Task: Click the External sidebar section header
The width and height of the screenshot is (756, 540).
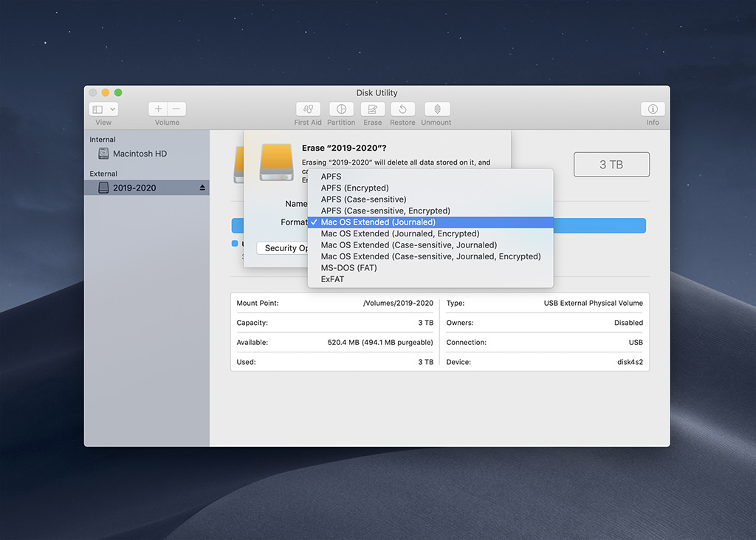Action: [x=103, y=174]
